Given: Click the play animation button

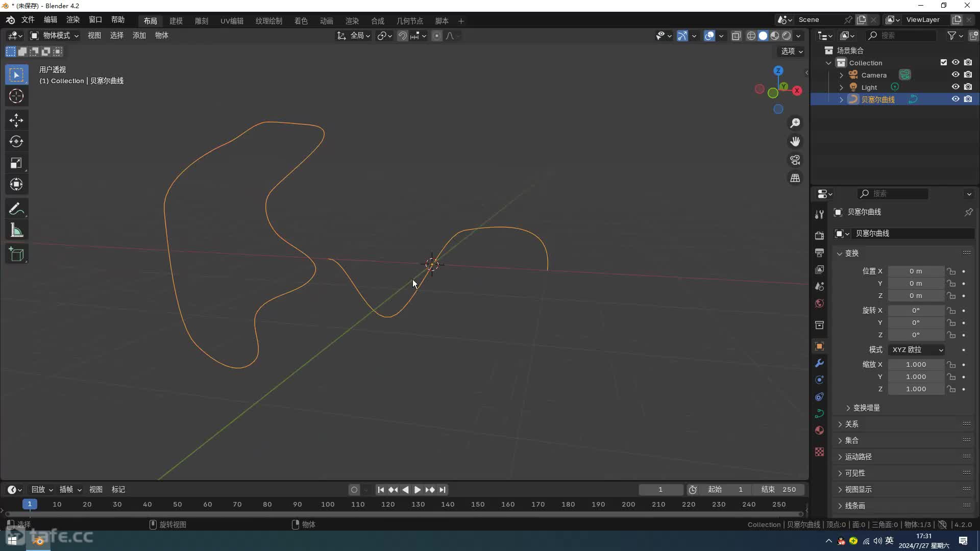Looking at the screenshot, I should [x=417, y=490].
